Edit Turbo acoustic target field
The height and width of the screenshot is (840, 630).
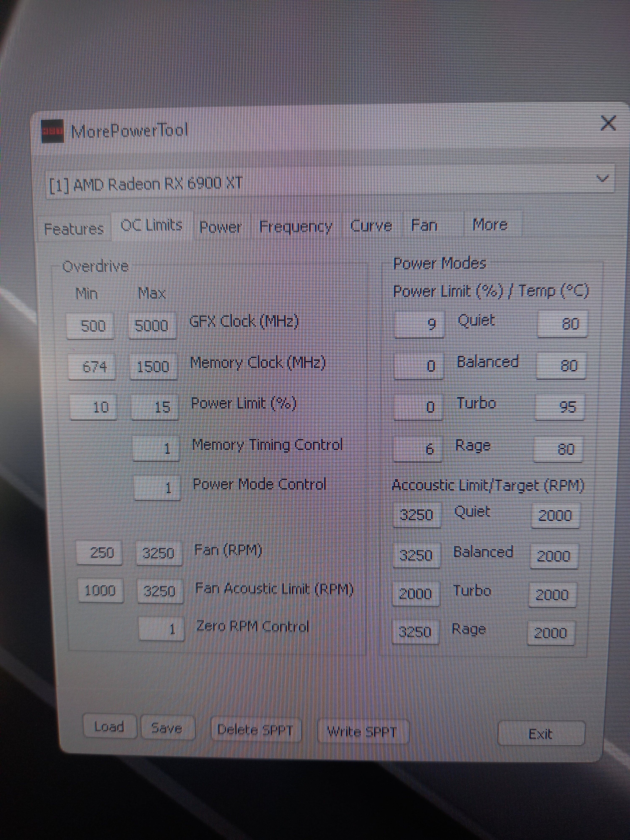coord(553,595)
